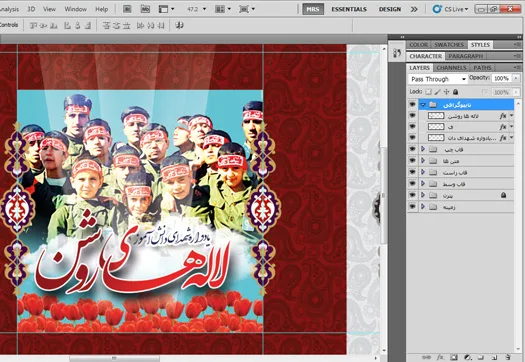
Task: Collapse the selected top layer group
Action: pos(423,105)
